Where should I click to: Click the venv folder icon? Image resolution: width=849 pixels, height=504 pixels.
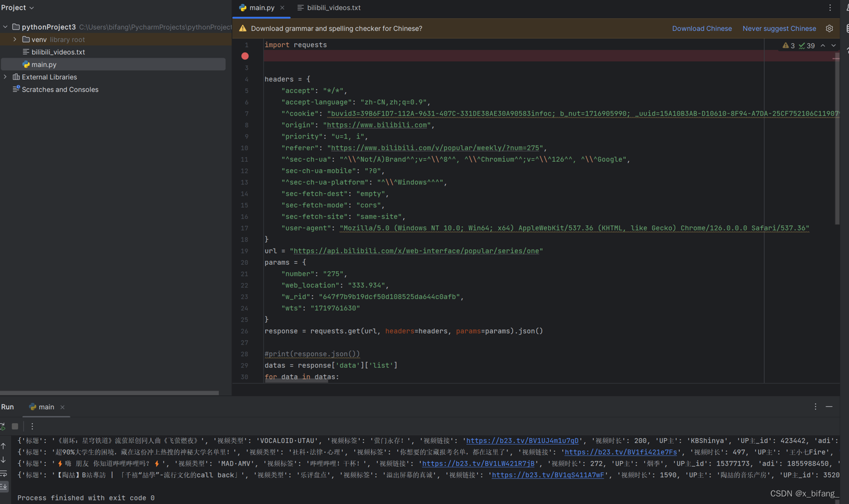tap(26, 40)
